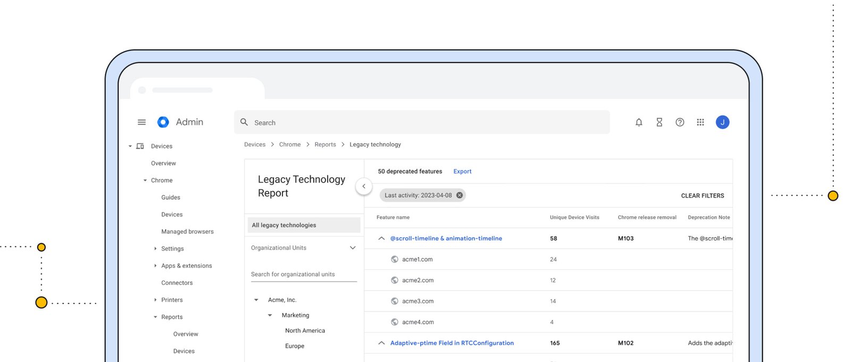Open the account avatar J
The image size is (868, 362).
coord(722,122)
